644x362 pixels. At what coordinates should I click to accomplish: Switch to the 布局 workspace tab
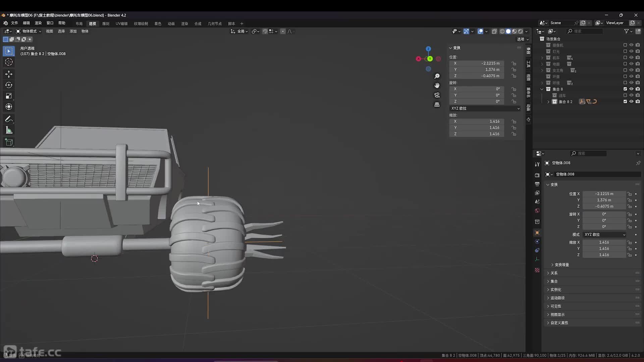point(79,24)
